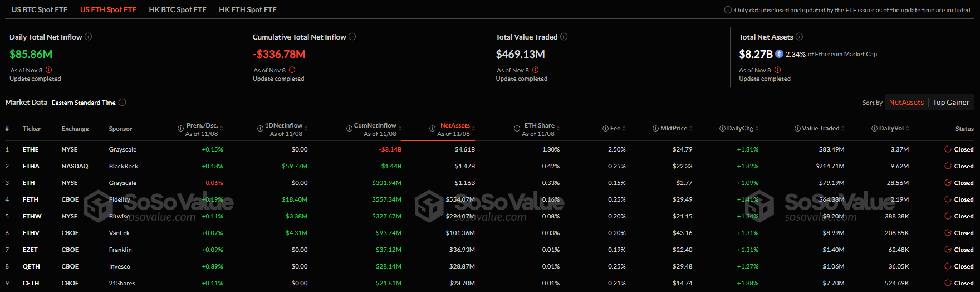Click the $214.71M value traded cell
Screen dimensions: 980x292
tap(830, 166)
